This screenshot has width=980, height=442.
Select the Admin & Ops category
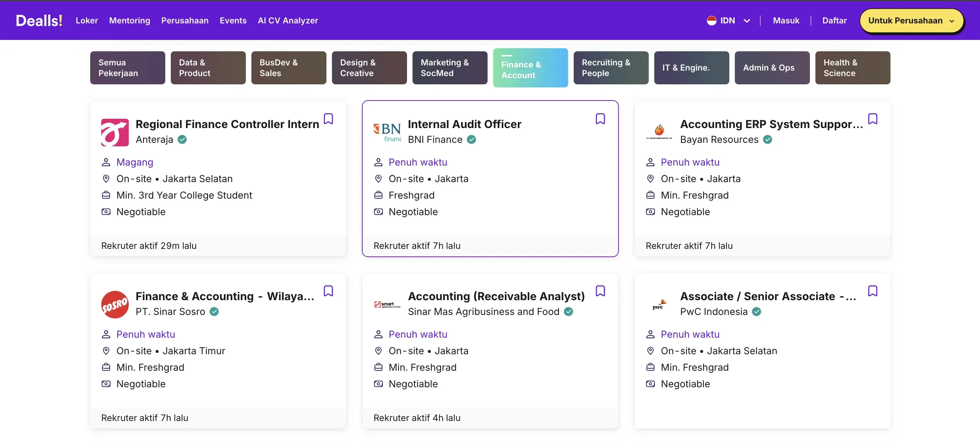(772, 68)
